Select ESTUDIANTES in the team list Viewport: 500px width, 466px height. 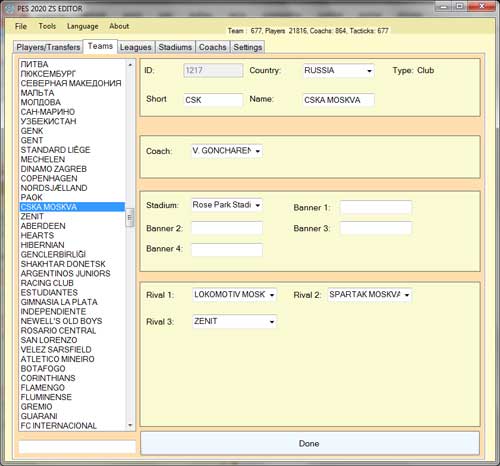72,292
